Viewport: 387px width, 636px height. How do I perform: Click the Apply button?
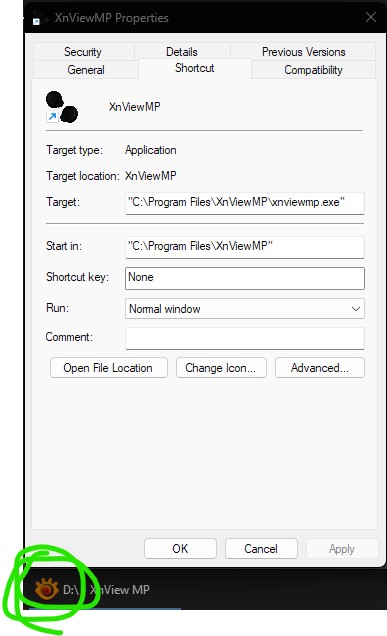[342, 549]
